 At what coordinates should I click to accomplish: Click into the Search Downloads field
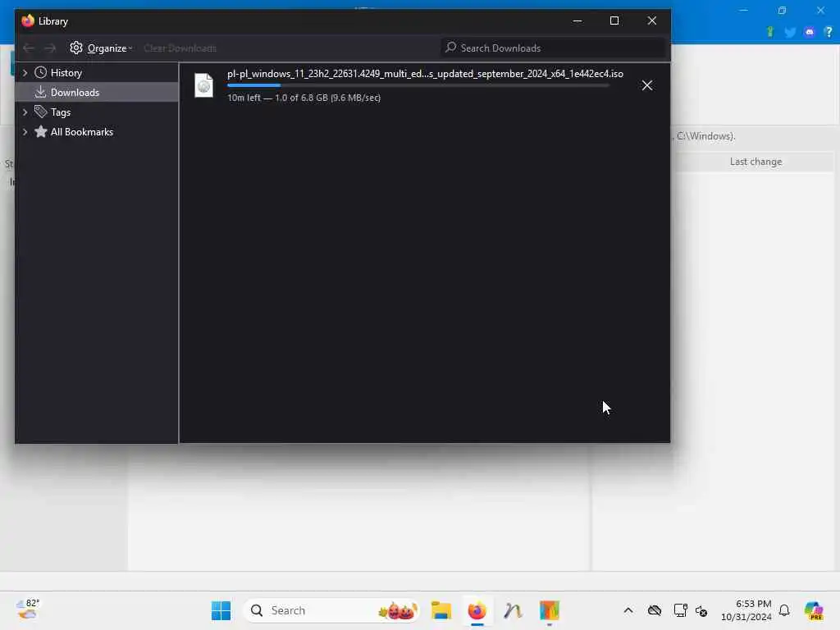point(554,48)
